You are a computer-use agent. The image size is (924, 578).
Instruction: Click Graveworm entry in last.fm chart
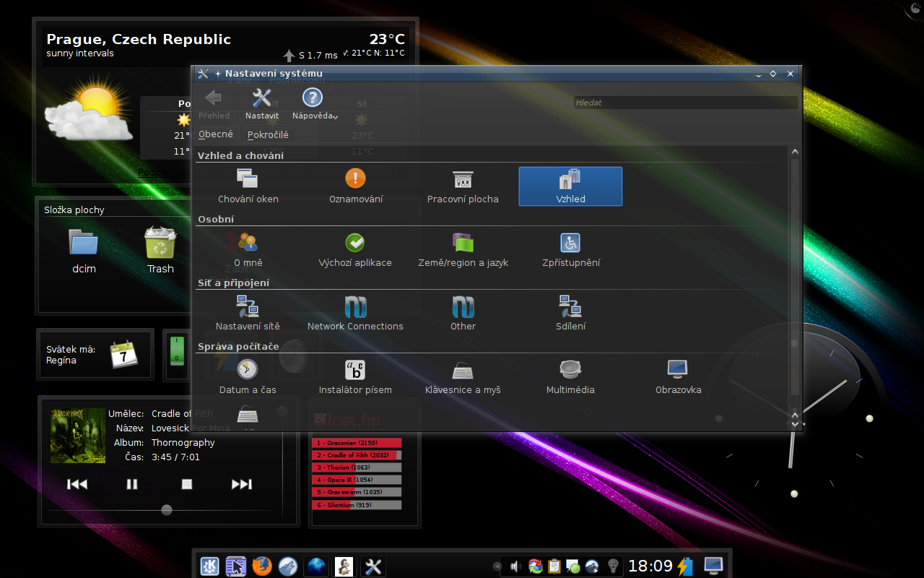pyautogui.click(x=357, y=492)
